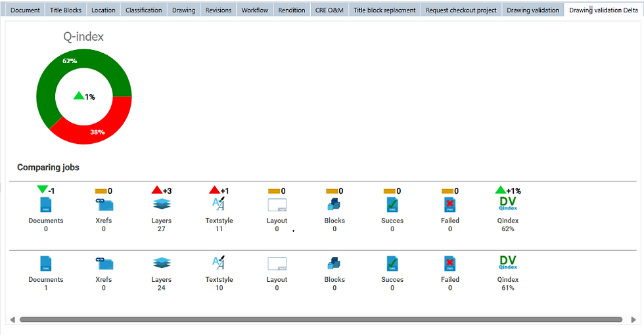Viewport: 644px width, 335px height.
Task: Open the Revisions tab
Action: pyautogui.click(x=218, y=11)
